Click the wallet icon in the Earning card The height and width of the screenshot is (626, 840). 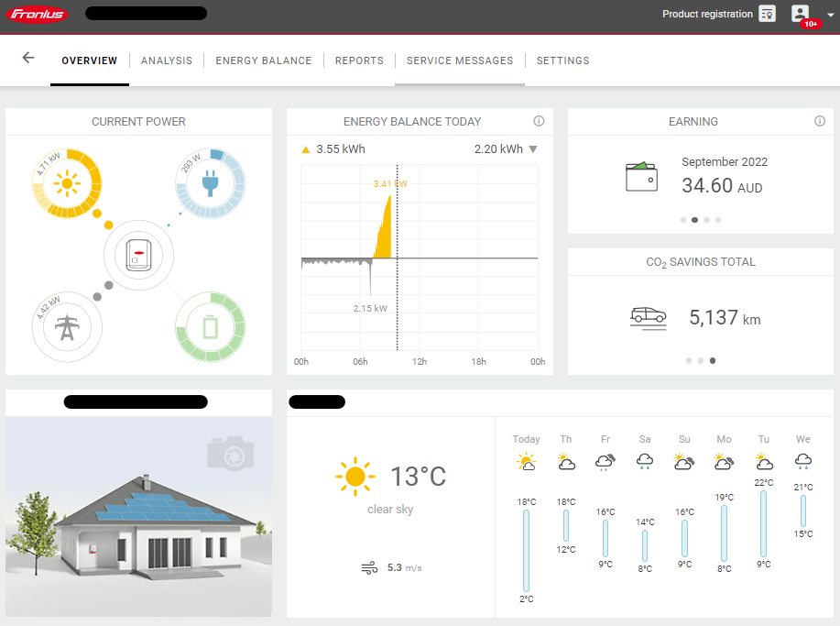coord(641,176)
